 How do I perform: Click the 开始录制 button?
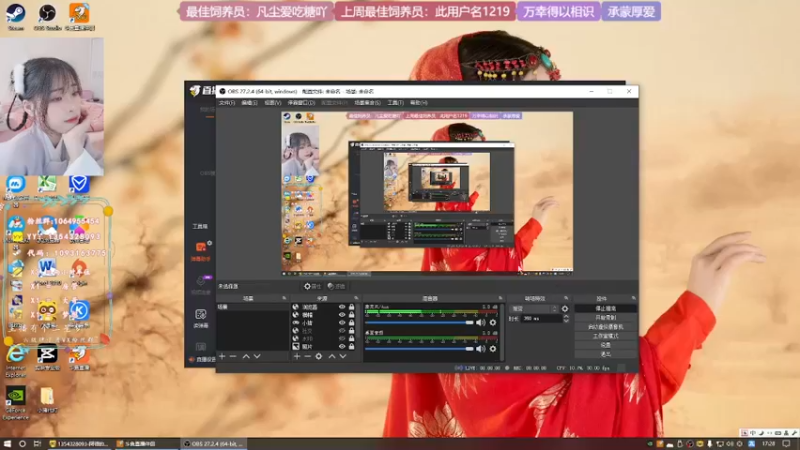pyautogui.click(x=606, y=317)
